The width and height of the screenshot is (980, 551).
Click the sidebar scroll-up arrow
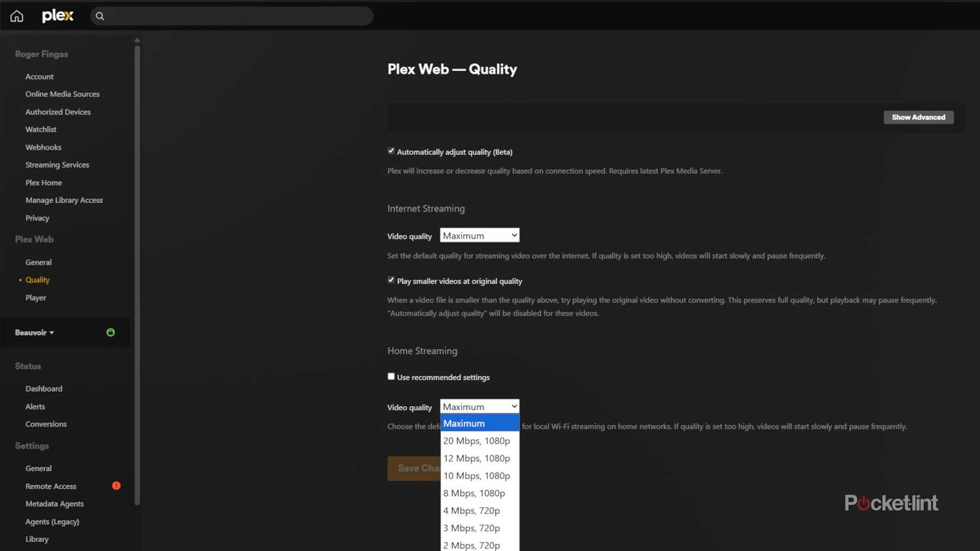[x=137, y=40]
